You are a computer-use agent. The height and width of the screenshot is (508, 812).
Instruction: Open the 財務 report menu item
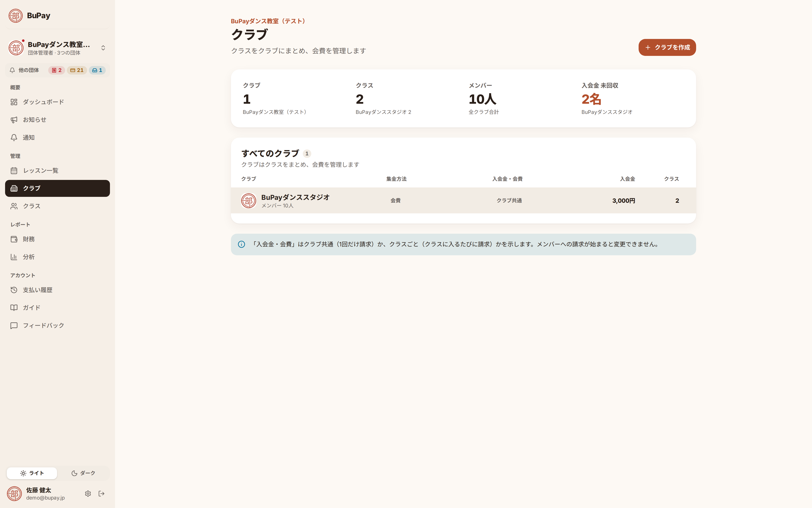57,239
